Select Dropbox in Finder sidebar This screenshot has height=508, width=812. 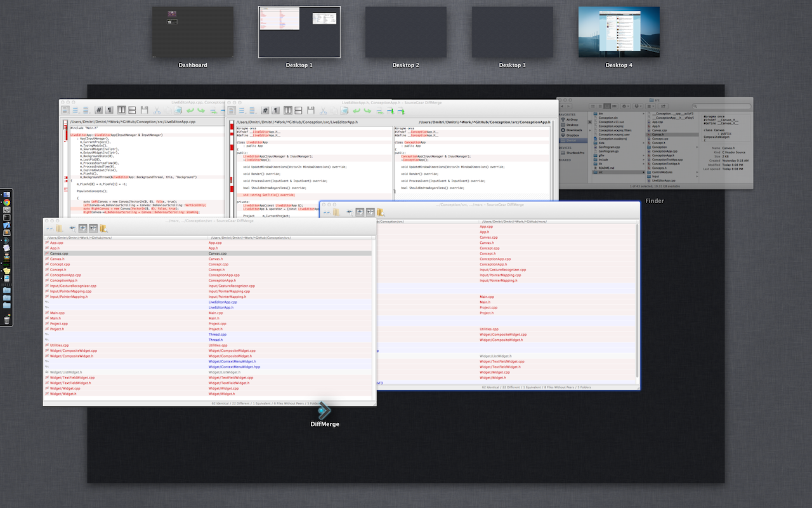tap(570, 135)
